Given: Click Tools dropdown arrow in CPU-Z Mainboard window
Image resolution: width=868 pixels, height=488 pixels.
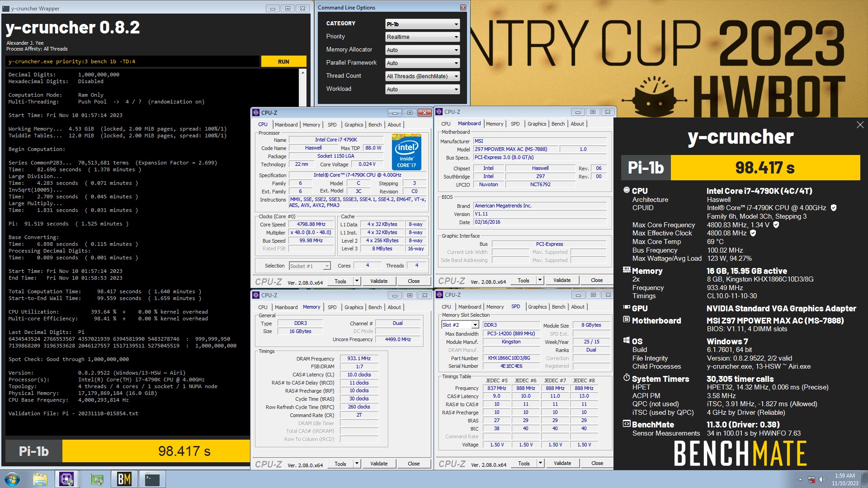Looking at the screenshot, I should (539, 280).
